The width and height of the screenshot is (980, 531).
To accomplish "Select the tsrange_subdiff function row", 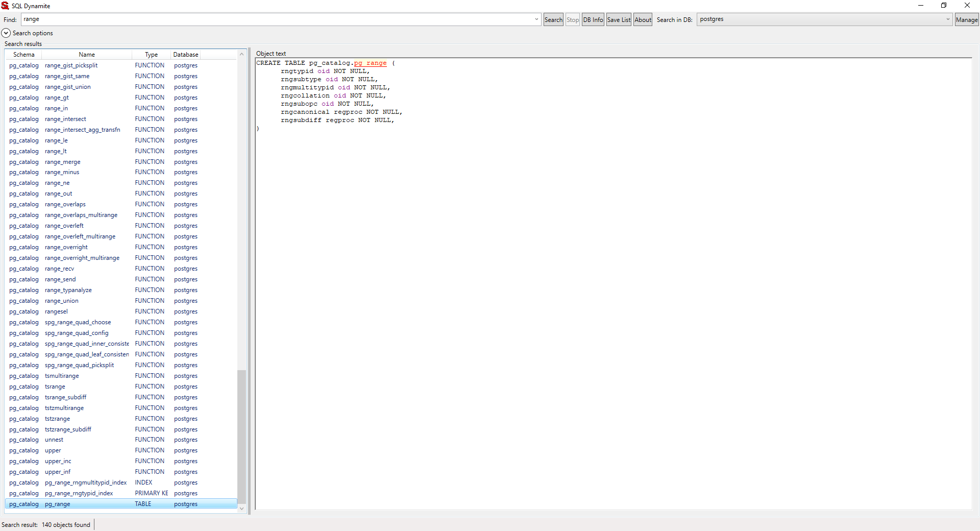I will [65, 397].
